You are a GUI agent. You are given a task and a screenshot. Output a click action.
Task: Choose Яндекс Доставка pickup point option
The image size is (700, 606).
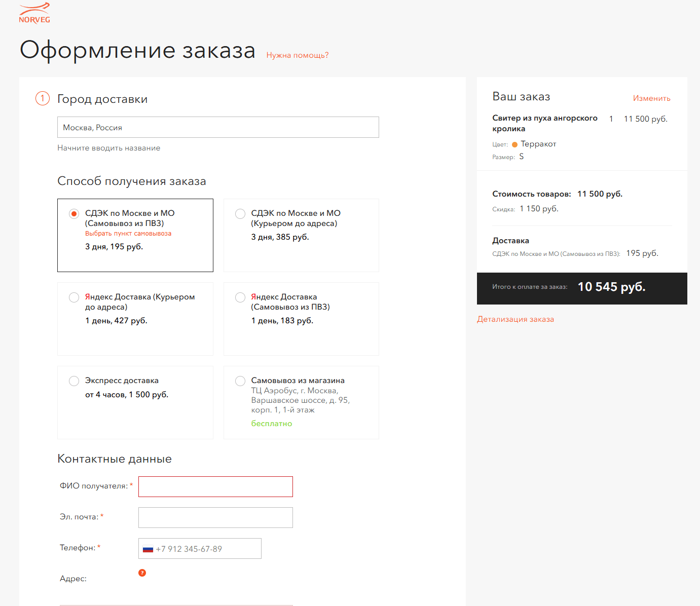[240, 297]
